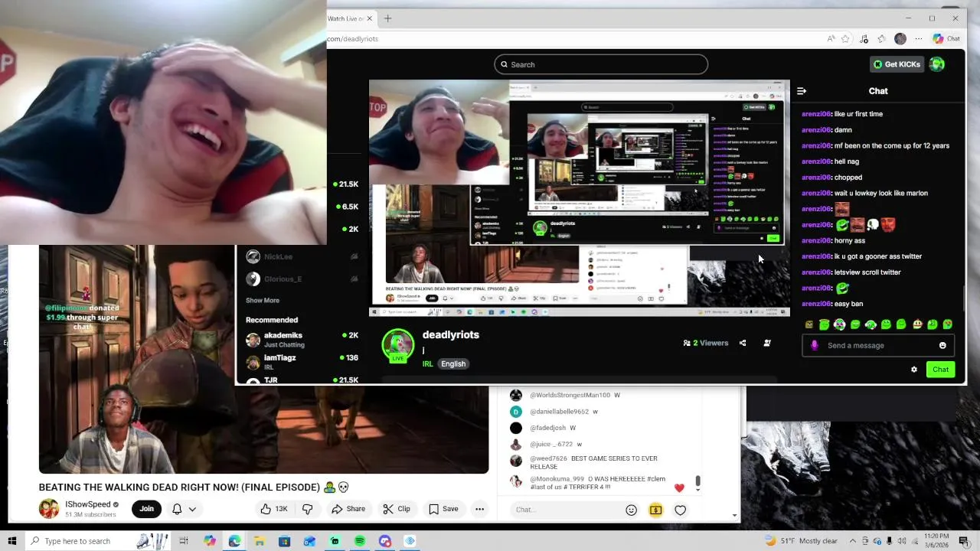Click the purple microphone icon in message box
This screenshot has width=980, height=551.
814,345
